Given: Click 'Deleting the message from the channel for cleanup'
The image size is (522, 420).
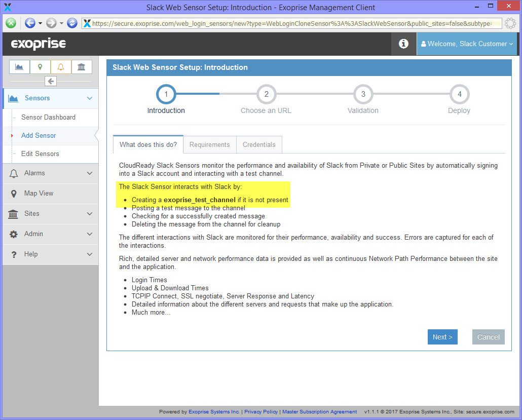Looking at the screenshot, I should coord(206,224).
